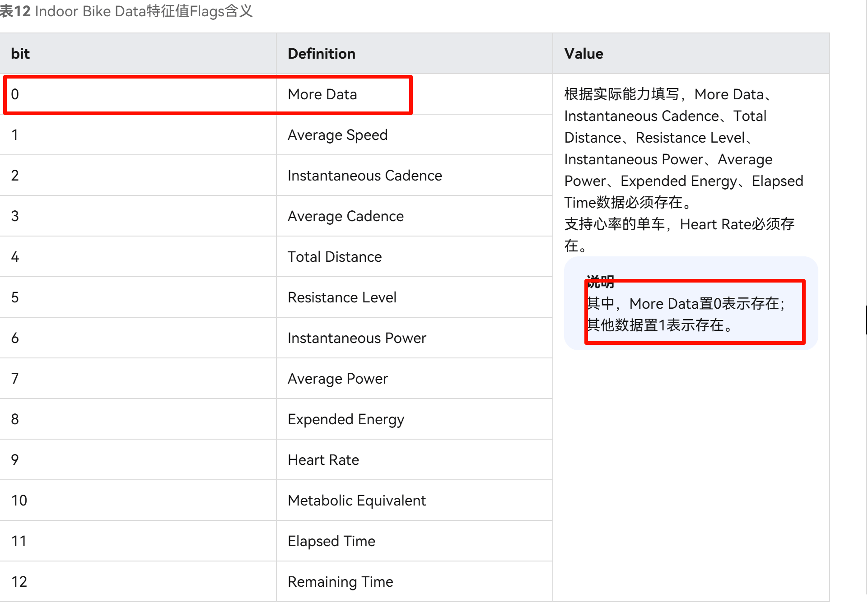Click the 'Metabolic Equivalent' cell

point(357,501)
